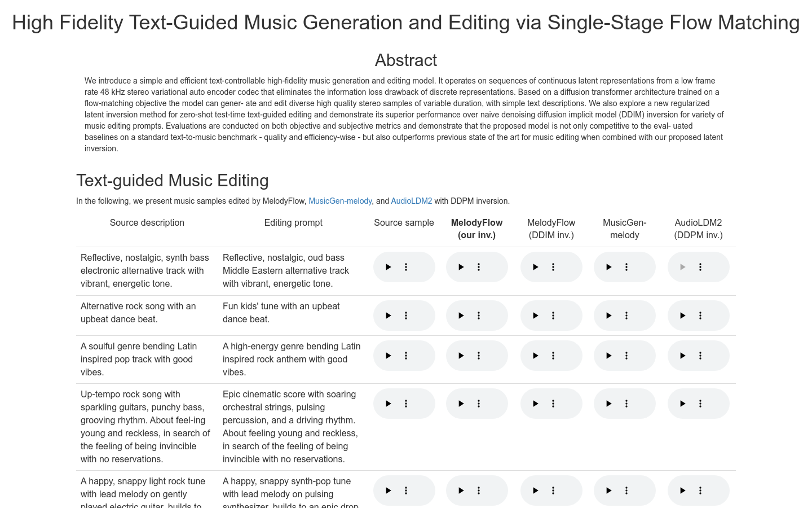Play the kids' tune row MusicGen-melody sample
Viewport: 812px width, 508px height.
[609, 316]
